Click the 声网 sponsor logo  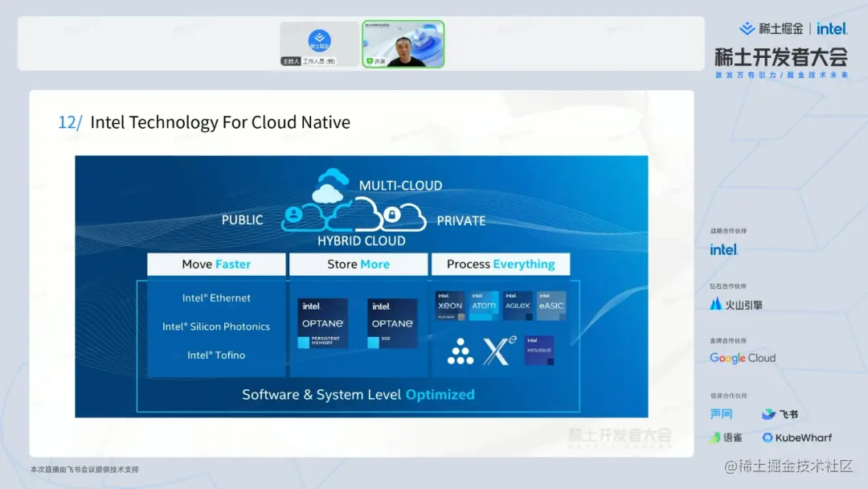coord(721,413)
